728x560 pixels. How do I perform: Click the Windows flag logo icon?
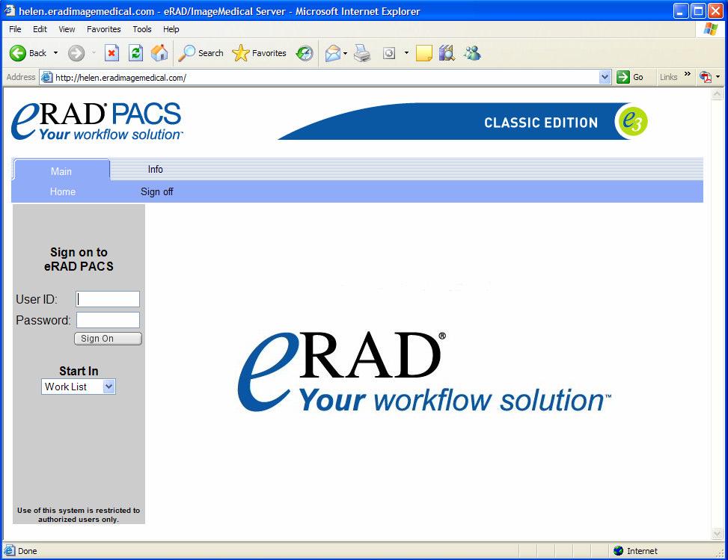pyautogui.click(x=710, y=28)
